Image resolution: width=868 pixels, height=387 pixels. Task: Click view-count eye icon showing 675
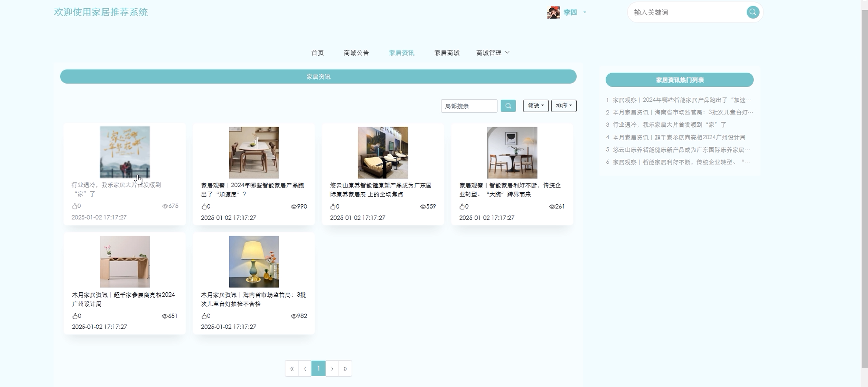pyautogui.click(x=165, y=206)
